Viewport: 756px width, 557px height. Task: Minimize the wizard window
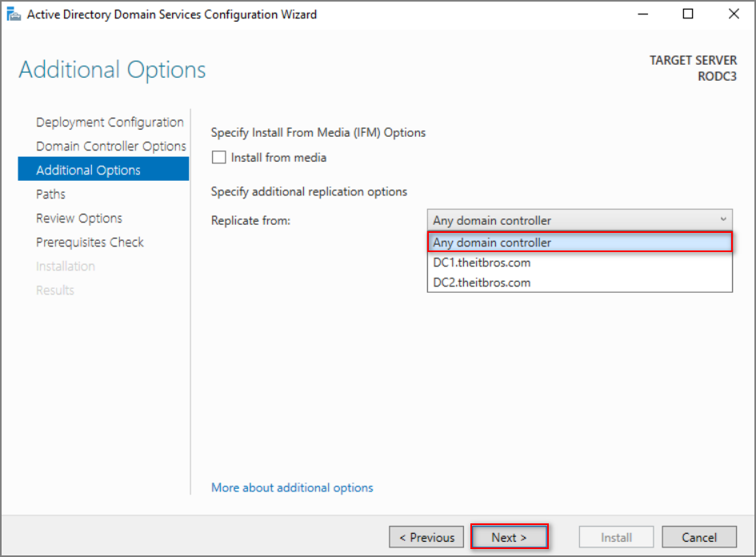tap(642, 14)
